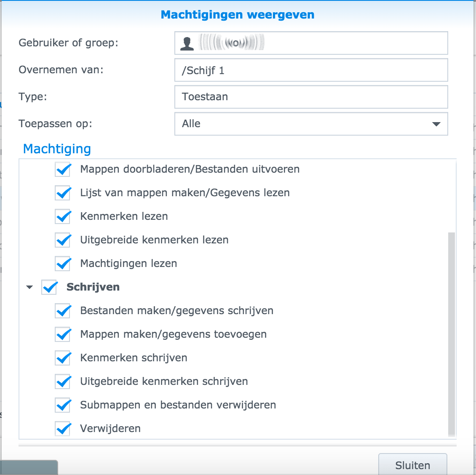Screen dimensions: 476x475
Task: Disable Uitgebreide kenmerken schrijven permission
Action: pos(63,382)
